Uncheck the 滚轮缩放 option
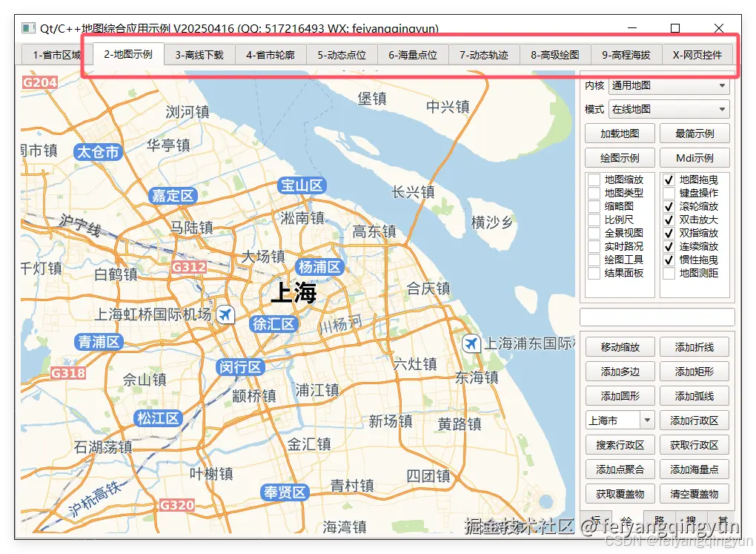 coord(669,205)
